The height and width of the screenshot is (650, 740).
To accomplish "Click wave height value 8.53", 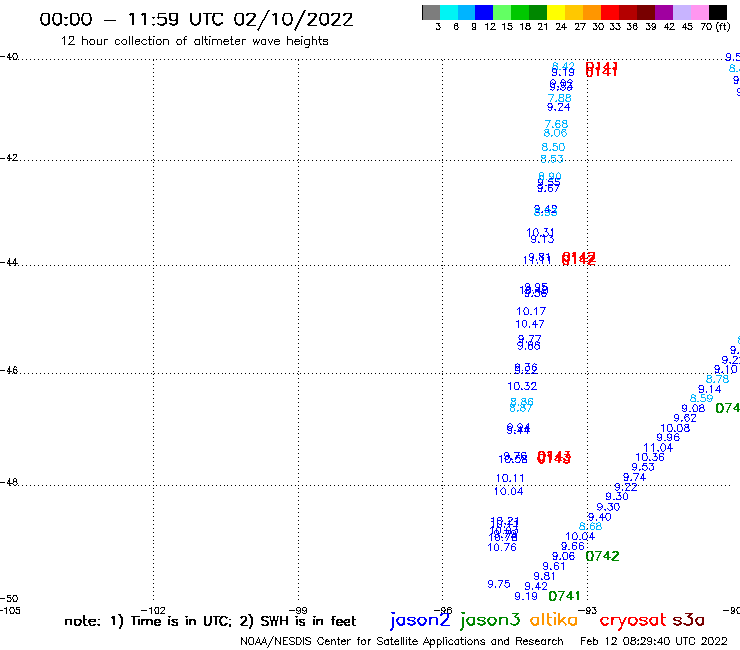I will pyautogui.click(x=552, y=159).
